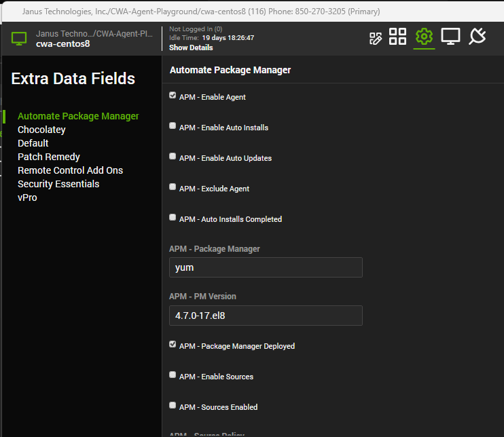Open the four-squares dashboard icon
Screen dimensions: 504x437
(x=398, y=37)
